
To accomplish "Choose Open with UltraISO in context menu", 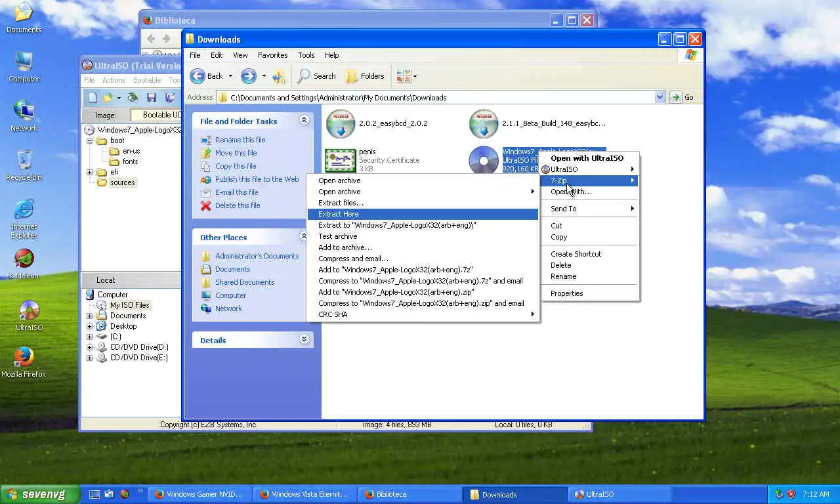I will (589, 158).
